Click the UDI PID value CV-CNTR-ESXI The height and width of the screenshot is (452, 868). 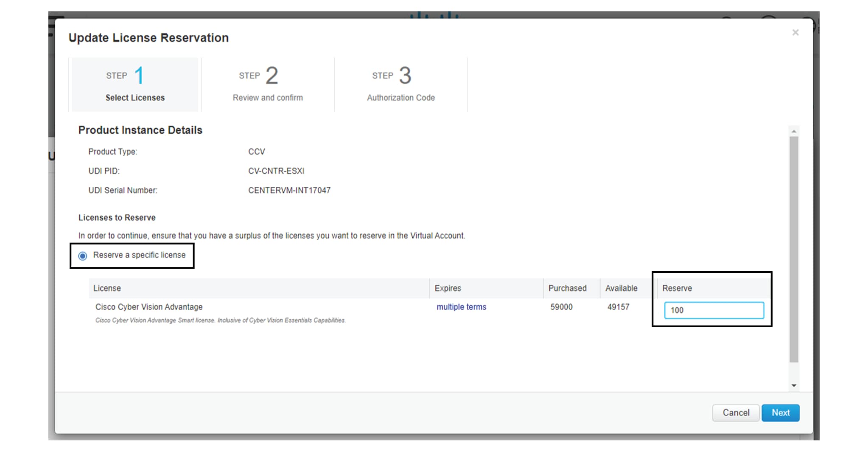point(276,171)
